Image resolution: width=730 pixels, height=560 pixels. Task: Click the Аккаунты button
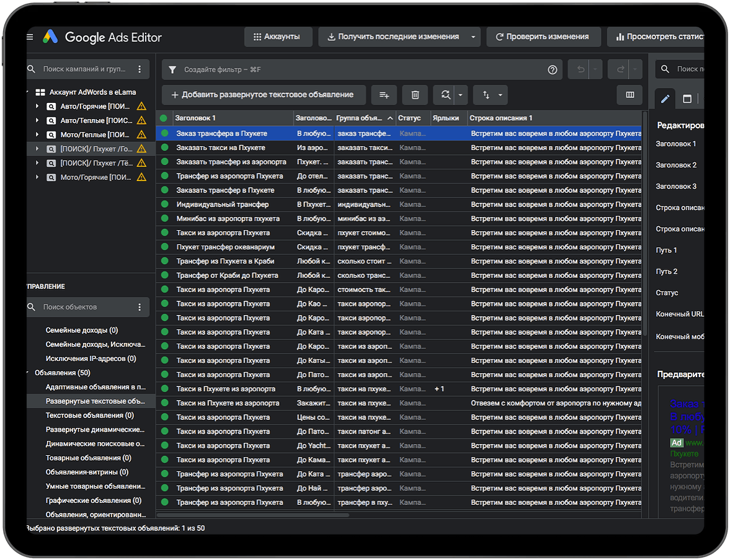pos(277,37)
